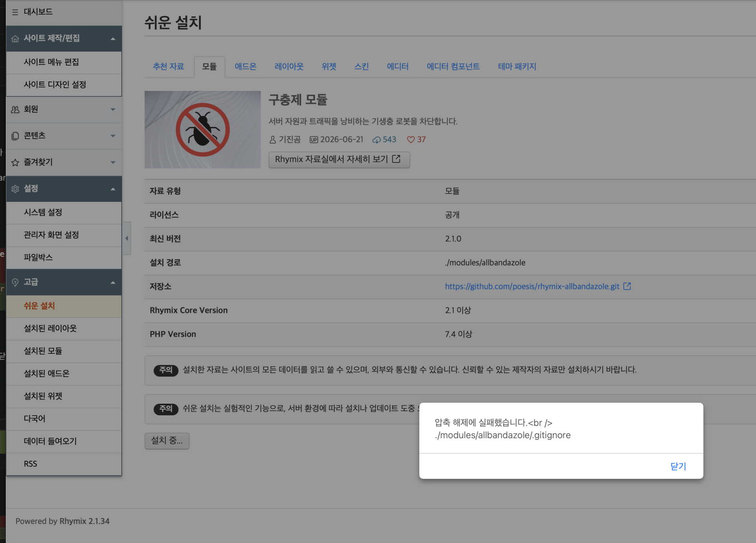This screenshot has height=543, width=756.
Task: Click the 2.1 이상 core version value
Action: 458,310
